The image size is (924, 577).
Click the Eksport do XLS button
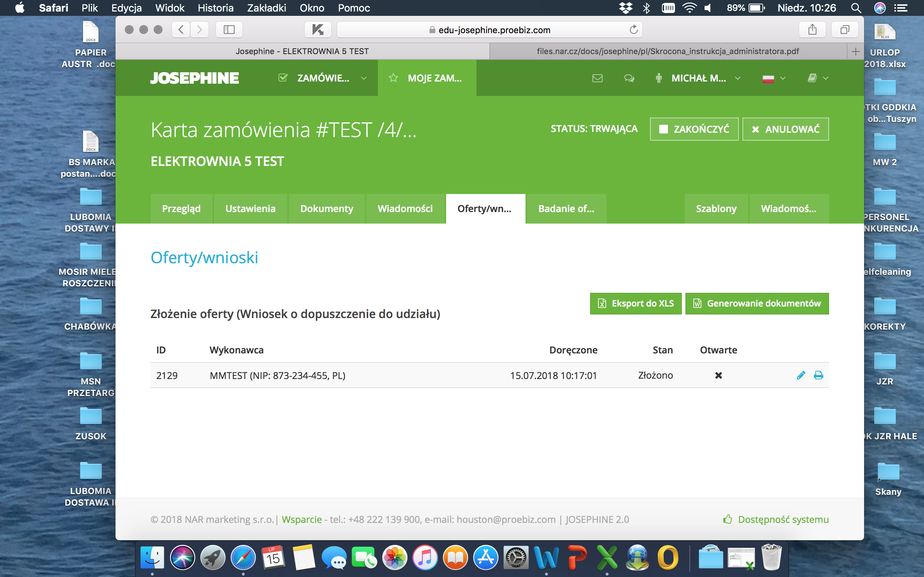click(635, 303)
